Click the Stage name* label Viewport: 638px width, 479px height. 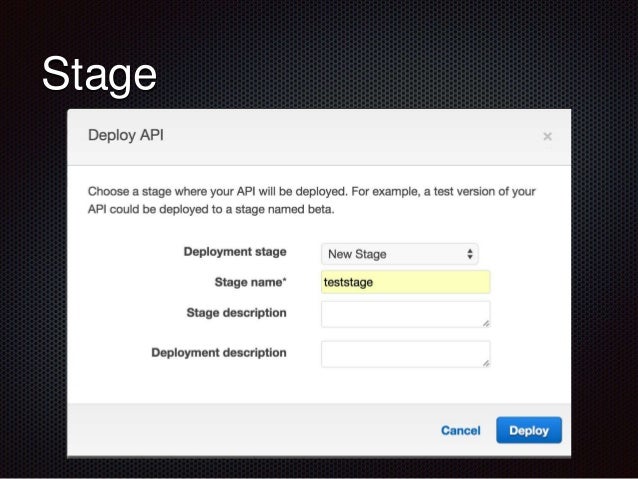click(251, 282)
